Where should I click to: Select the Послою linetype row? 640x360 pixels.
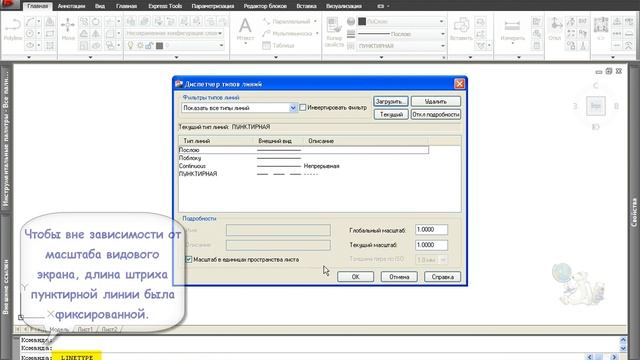(x=304, y=150)
